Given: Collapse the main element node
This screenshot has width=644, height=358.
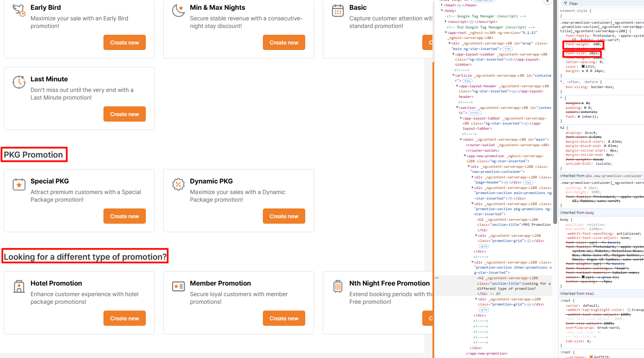Looking at the screenshot, I should [461, 139].
